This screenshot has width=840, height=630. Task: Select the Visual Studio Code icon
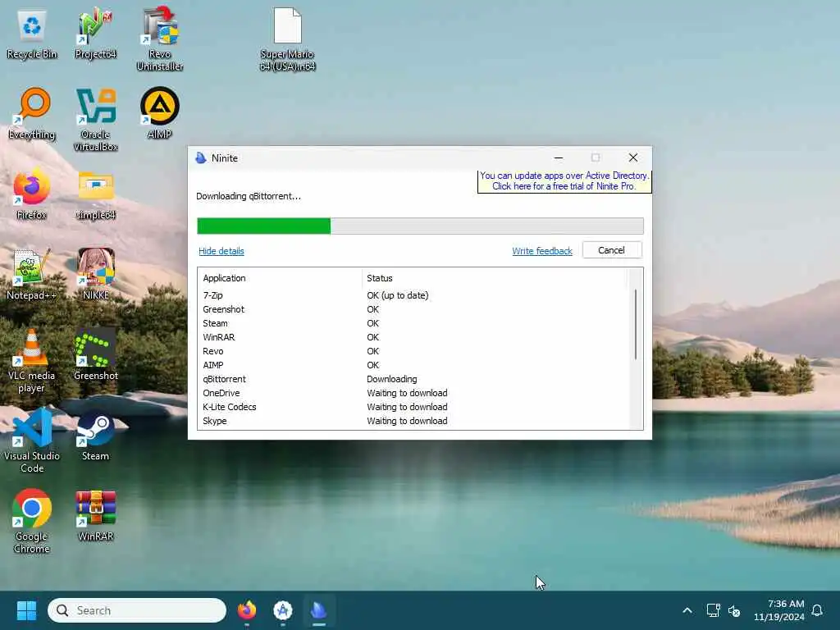(x=32, y=441)
